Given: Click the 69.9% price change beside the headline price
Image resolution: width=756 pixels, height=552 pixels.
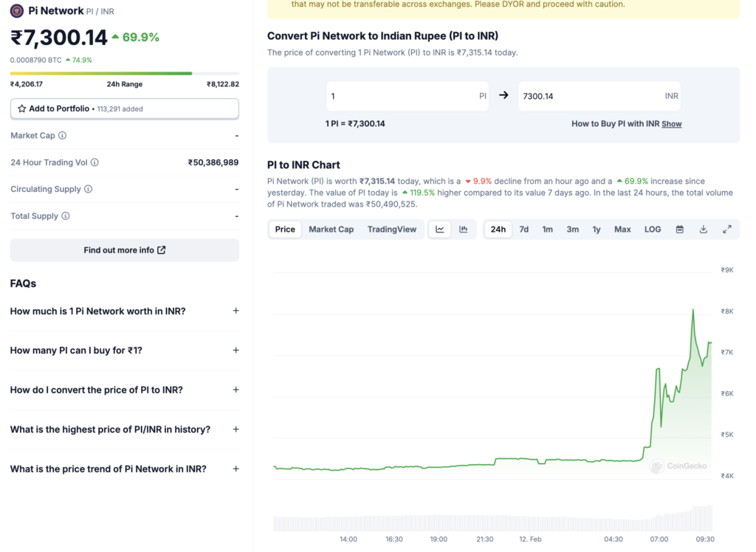Looking at the screenshot, I should point(136,37).
